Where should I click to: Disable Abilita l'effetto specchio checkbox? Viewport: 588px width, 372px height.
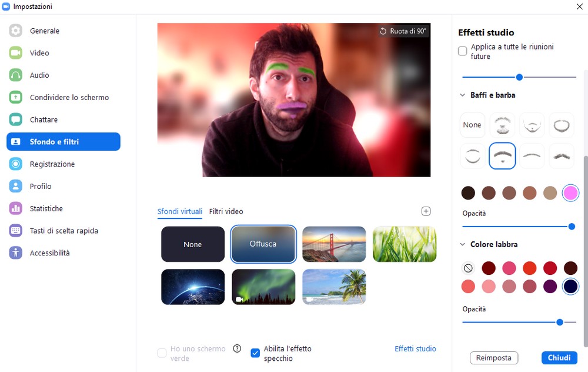coord(255,353)
